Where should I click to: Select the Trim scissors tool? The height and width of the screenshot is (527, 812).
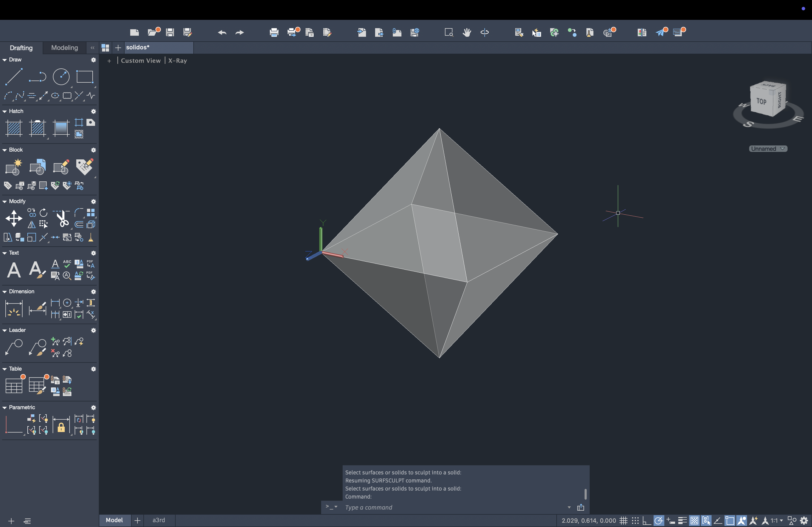click(x=63, y=218)
